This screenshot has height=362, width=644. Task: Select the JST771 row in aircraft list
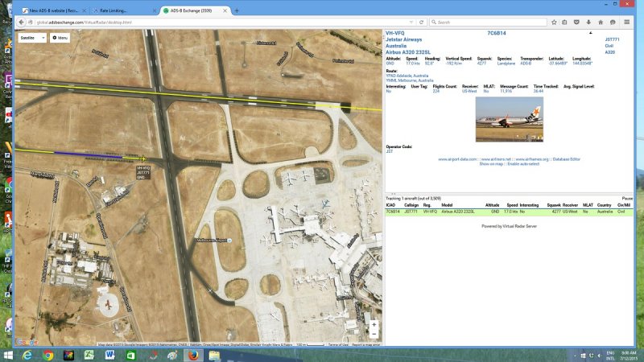tap(509, 212)
